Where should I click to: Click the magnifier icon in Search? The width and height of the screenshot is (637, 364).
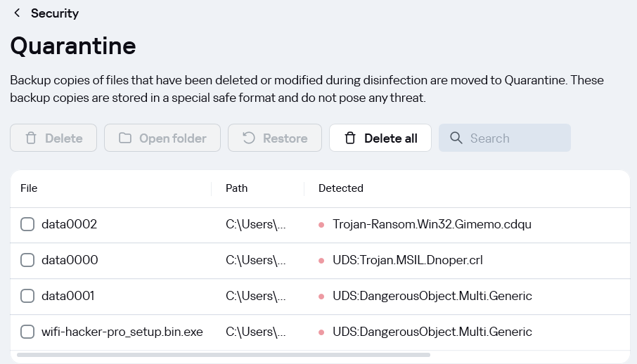[456, 138]
